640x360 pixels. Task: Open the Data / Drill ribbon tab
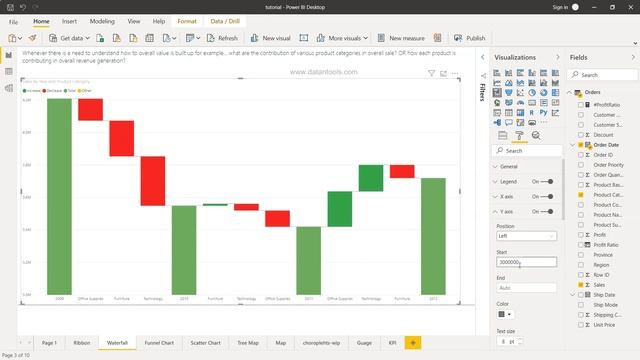point(225,21)
